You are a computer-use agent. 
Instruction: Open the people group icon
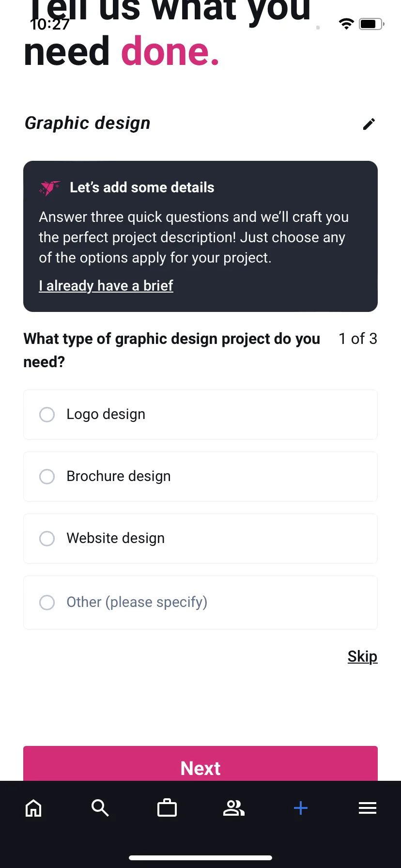click(234, 808)
